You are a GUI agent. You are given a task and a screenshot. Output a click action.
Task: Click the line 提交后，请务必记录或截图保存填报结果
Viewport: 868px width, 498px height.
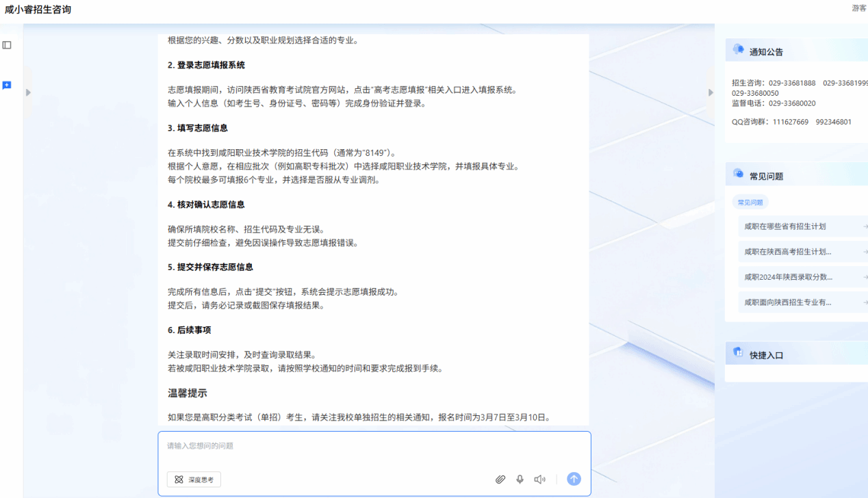pyautogui.click(x=246, y=305)
